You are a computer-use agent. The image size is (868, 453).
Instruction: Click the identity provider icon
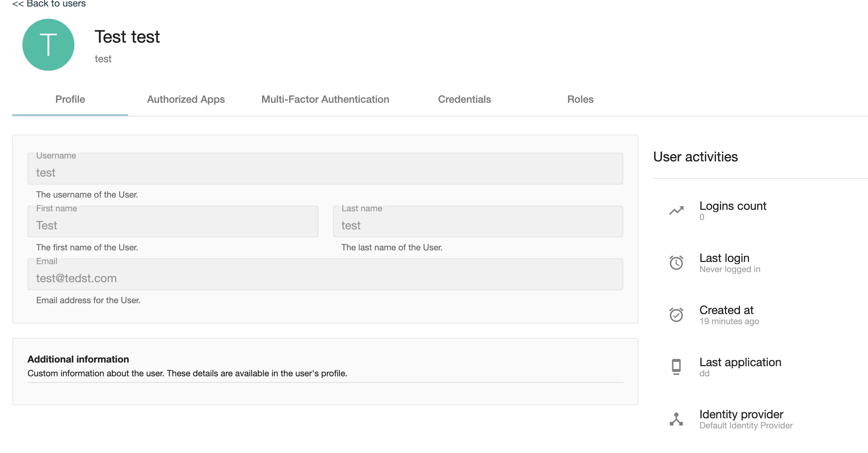(676, 419)
